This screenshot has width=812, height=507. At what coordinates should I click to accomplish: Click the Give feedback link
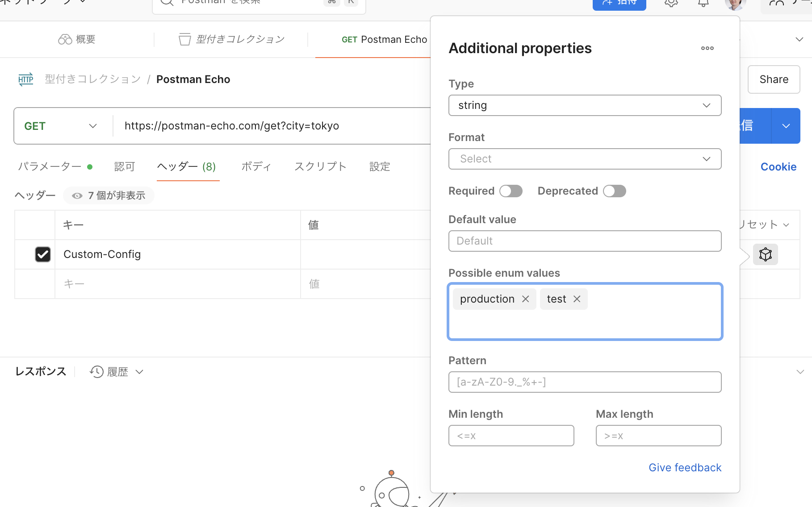coord(685,467)
